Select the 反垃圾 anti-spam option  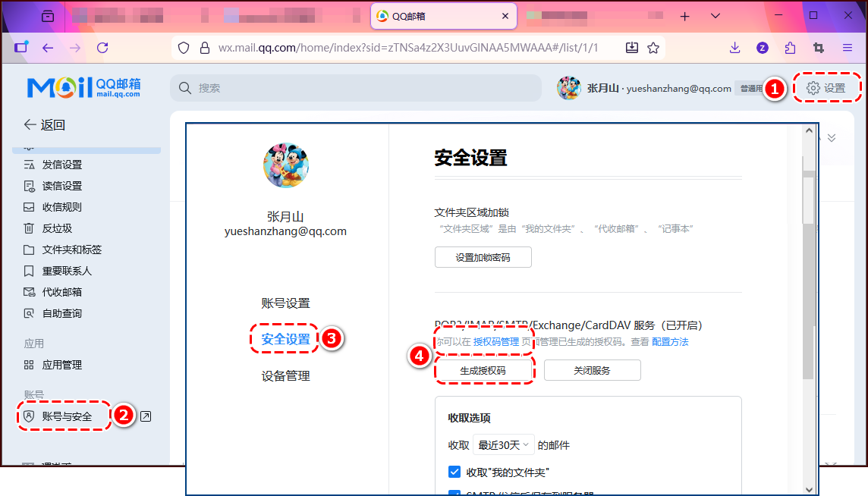(58, 228)
